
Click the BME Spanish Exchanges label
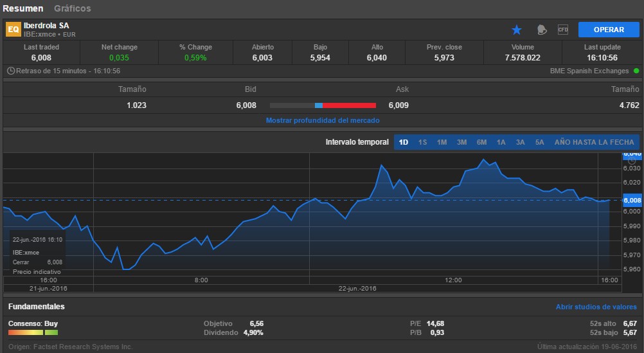coord(589,71)
